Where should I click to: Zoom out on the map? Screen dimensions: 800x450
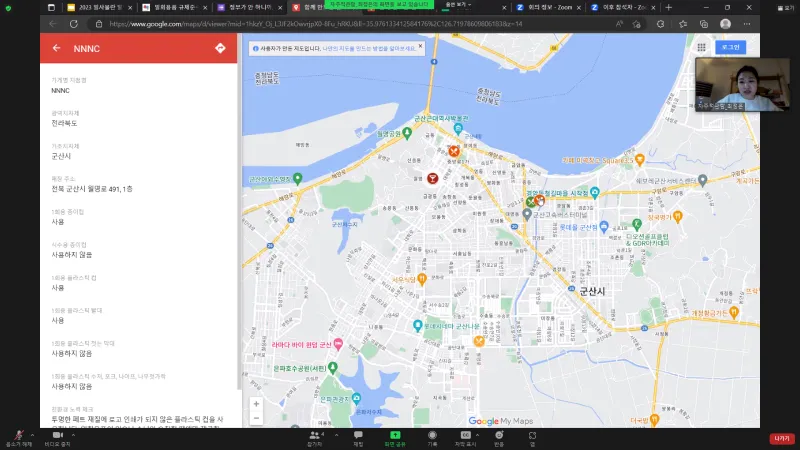[x=256, y=418]
